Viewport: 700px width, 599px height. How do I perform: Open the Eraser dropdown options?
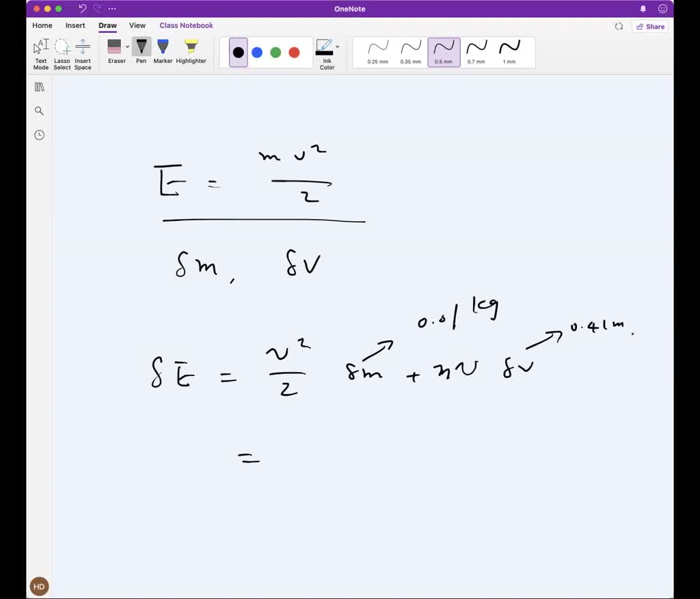[x=127, y=46]
